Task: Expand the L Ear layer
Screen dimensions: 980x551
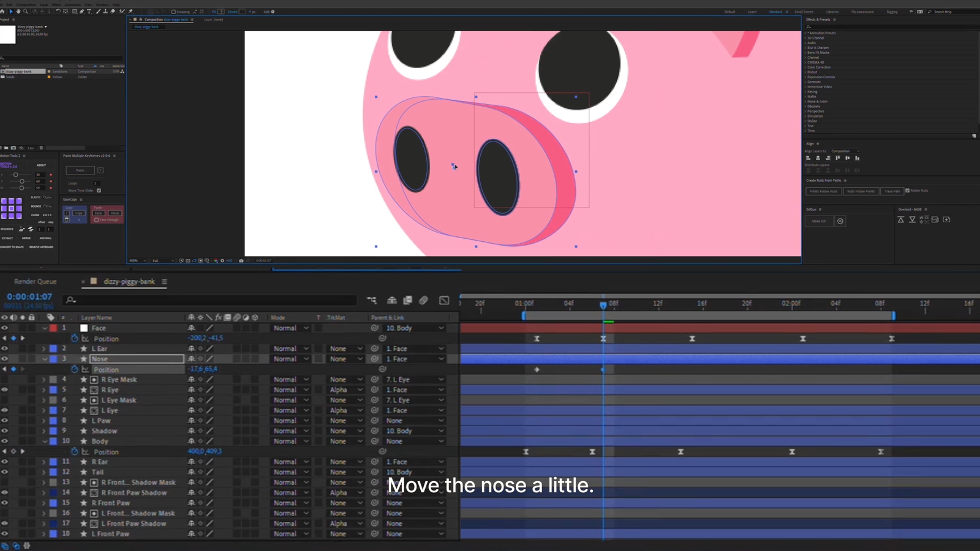Action: (44, 349)
